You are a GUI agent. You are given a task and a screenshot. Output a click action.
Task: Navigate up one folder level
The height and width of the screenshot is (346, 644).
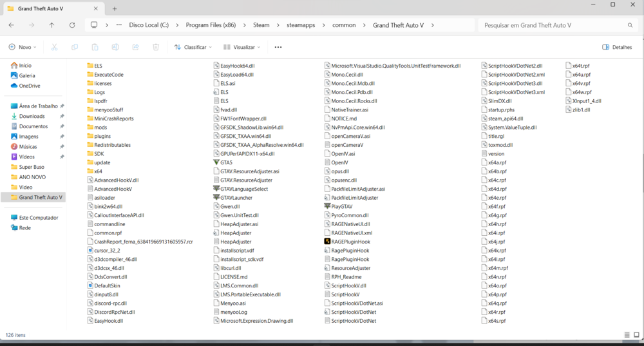pyautogui.click(x=52, y=25)
